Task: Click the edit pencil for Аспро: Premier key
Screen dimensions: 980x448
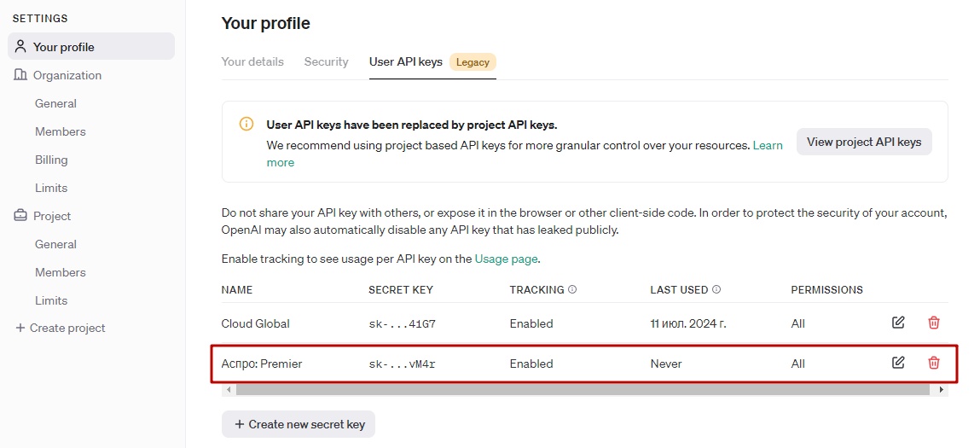Action: (897, 363)
